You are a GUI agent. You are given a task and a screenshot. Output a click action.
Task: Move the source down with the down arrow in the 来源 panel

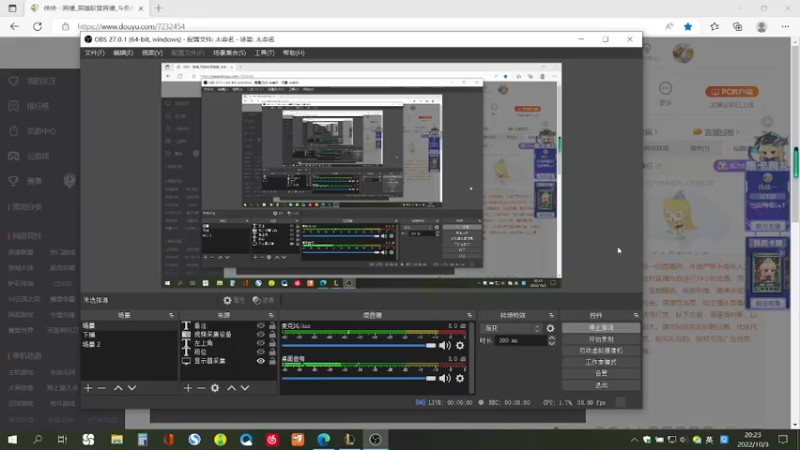tap(245, 388)
